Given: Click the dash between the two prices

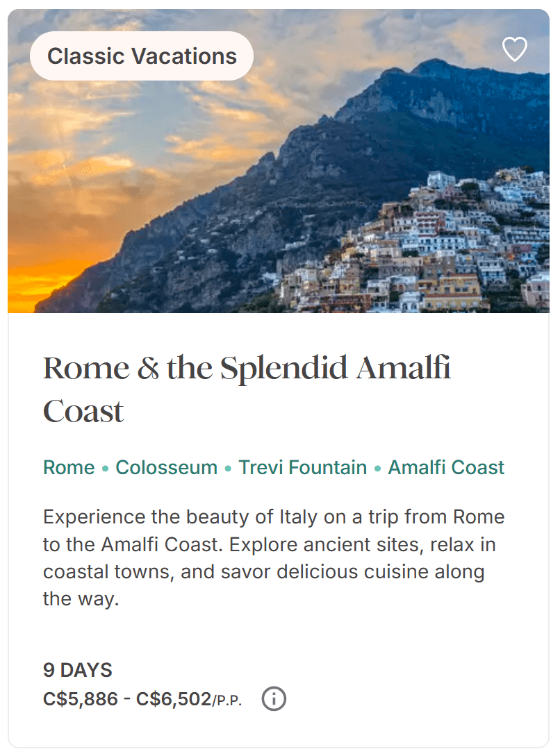Looking at the screenshot, I should click(x=127, y=699).
